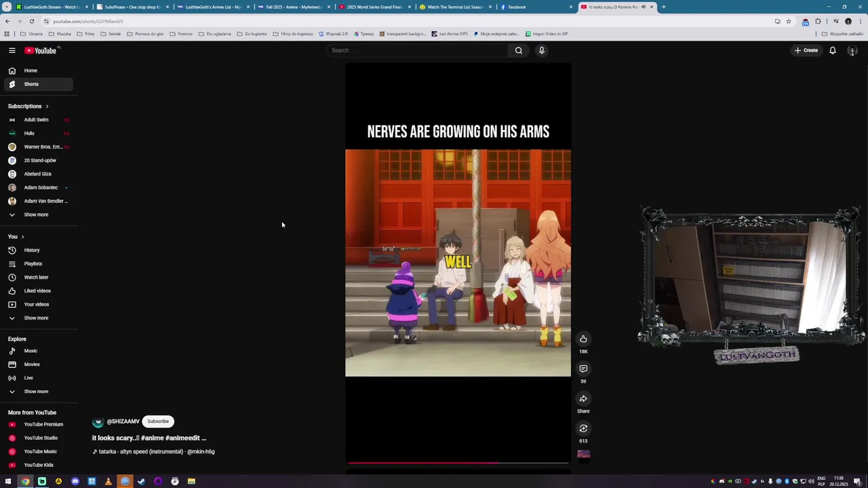Go to the YouTube logo homepage
Image resolution: width=868 pixels, height=488 pixels.
coord(42,50)
